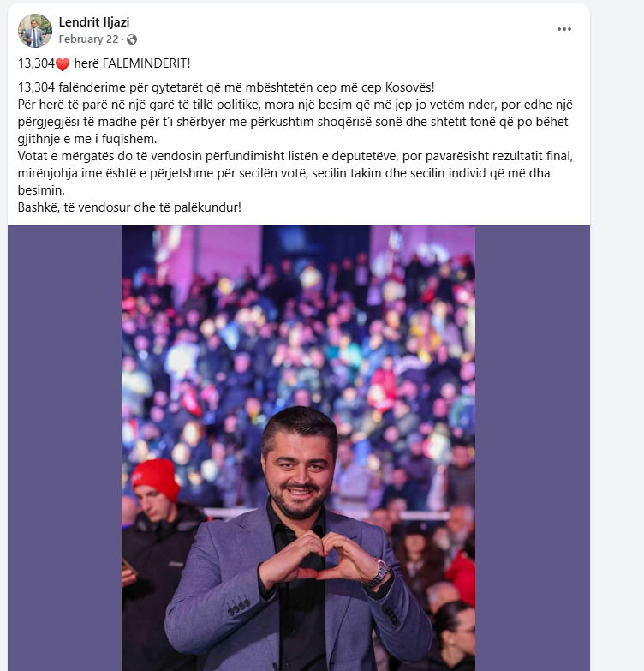Open the February 22 post timestamp link
This screenshot has width=644, height=671.
click(89, 39)
